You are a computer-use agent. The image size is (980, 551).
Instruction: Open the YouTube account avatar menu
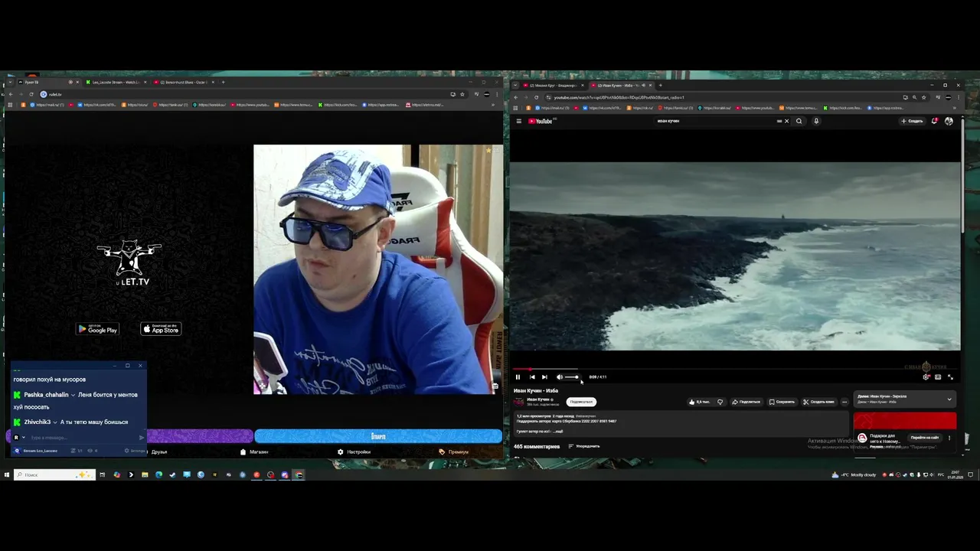[x=949, y=121]
